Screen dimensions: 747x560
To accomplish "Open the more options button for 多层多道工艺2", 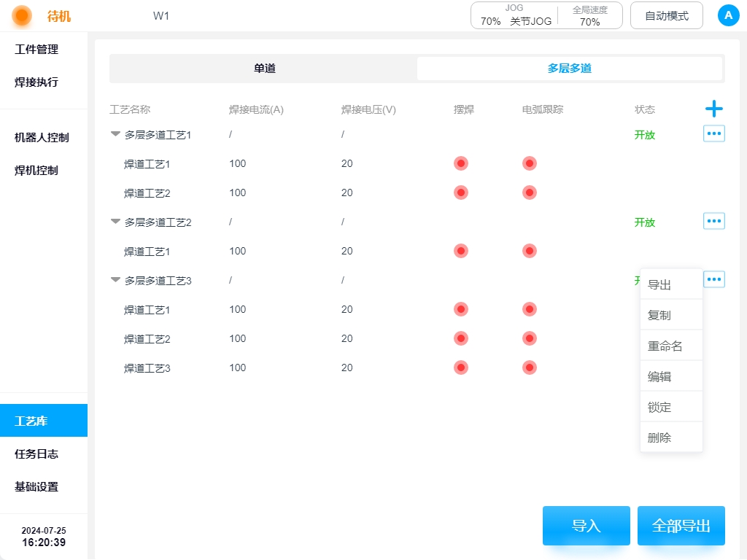I will pos(713,221).
